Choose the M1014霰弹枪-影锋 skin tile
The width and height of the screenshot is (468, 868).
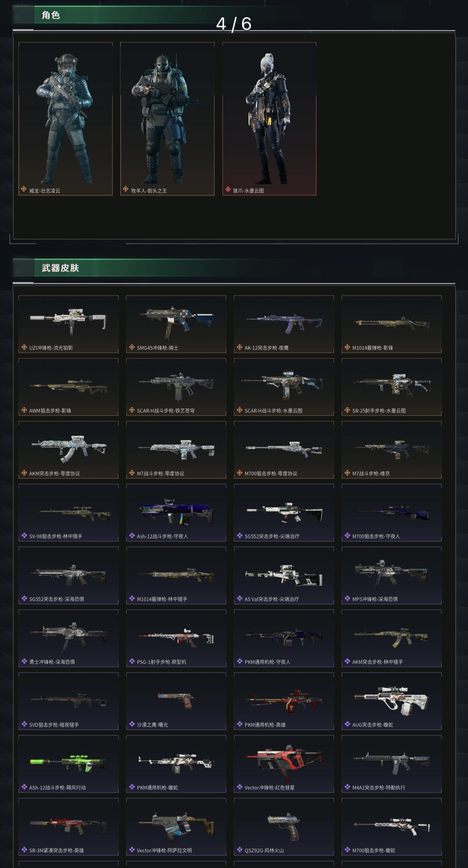pyautogui.click(x=391, y=324)
